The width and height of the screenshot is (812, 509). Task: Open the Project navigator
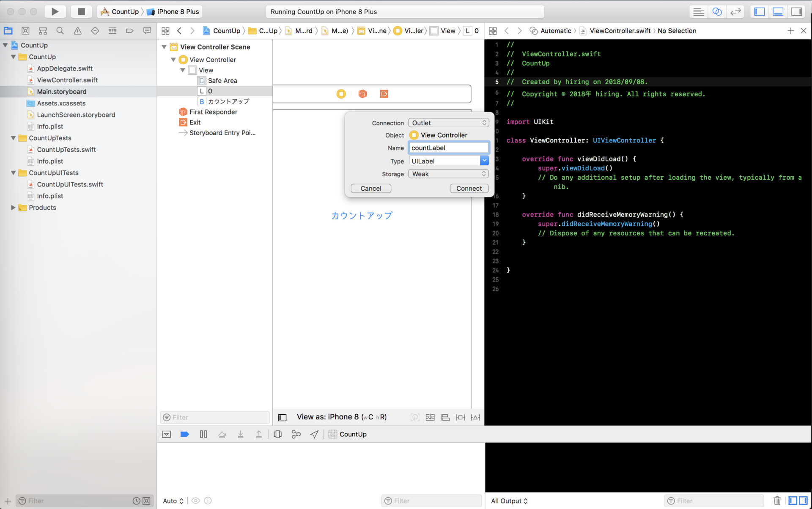(8, 30)
